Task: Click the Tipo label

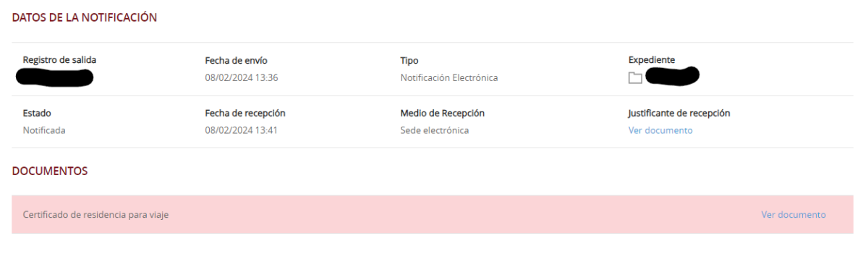Action: 409,61
